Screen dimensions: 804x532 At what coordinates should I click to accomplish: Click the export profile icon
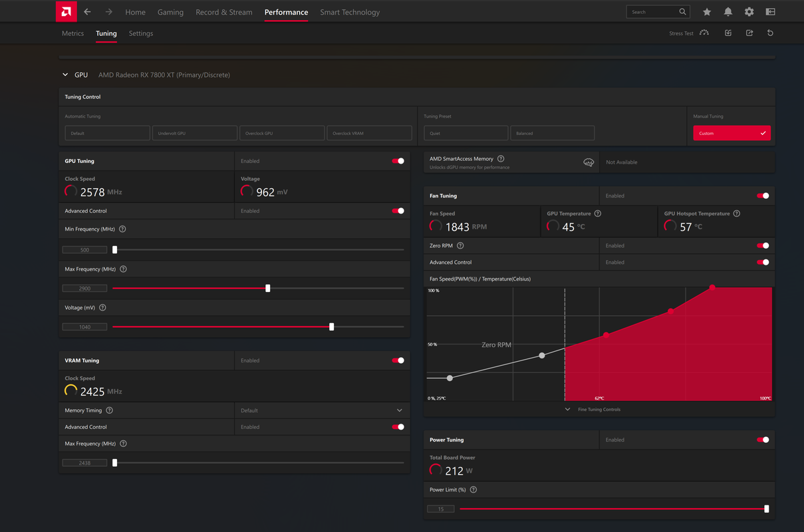point(749,33)
